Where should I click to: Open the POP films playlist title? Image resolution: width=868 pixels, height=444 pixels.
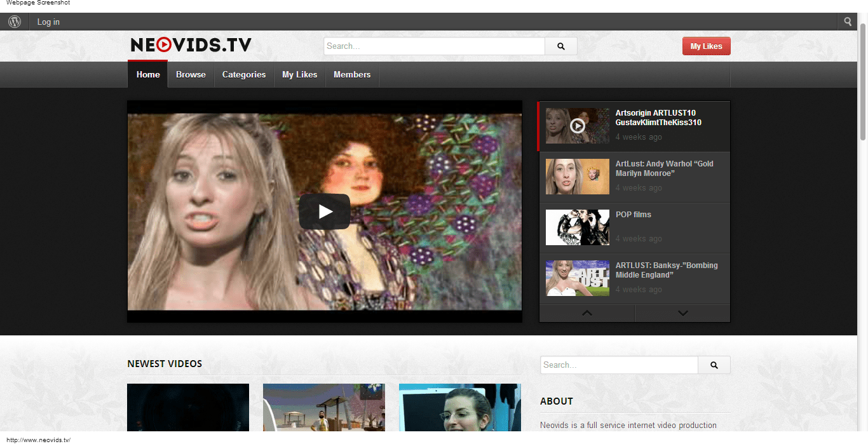click(x=634, y=215)
